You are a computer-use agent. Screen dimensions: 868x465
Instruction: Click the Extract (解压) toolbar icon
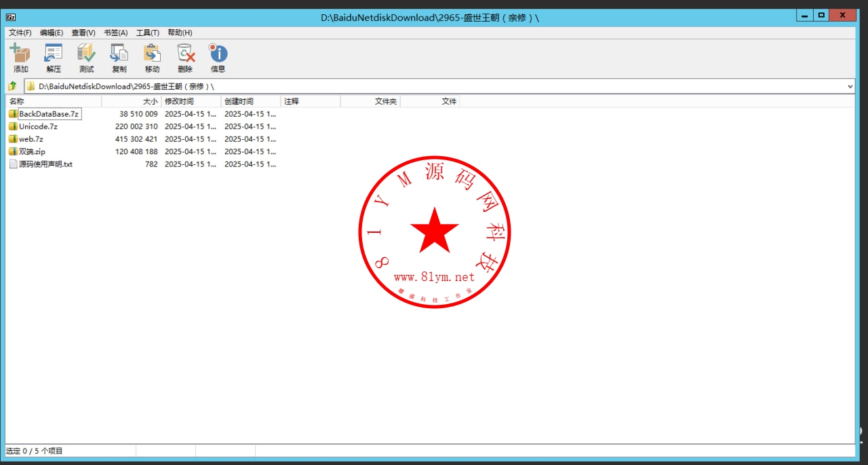(x=54, y=54)
